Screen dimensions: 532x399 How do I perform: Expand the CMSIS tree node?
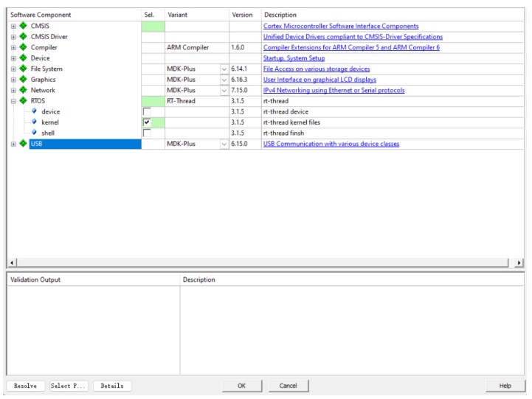coord(13,26)
